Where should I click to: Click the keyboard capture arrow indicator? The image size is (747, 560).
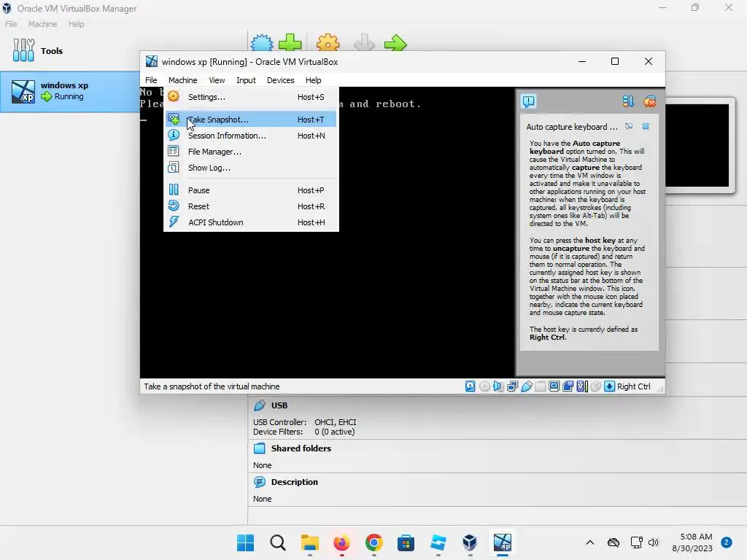tap(609, 386)
